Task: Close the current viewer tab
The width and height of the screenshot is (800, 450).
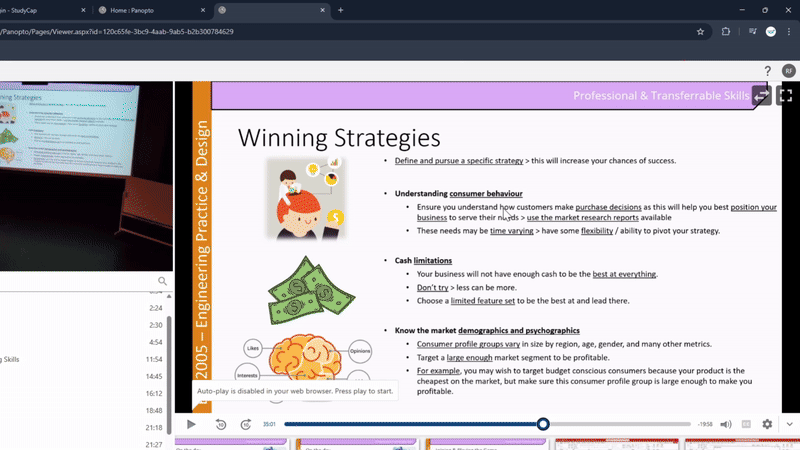Action: (x=322, y=10)
